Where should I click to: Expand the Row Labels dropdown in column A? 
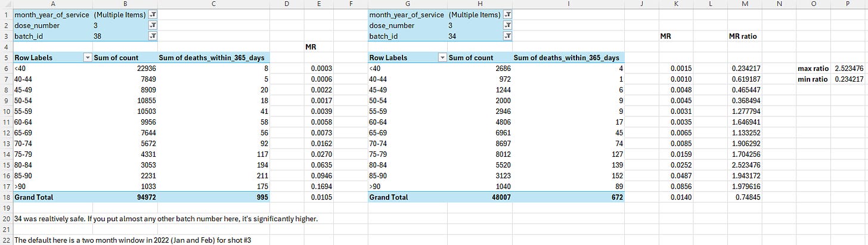point(88,58)
